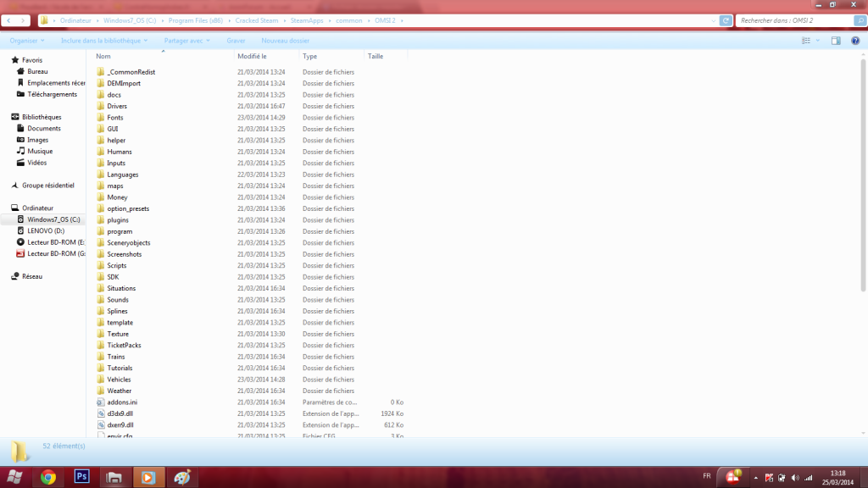The width and height of the screenshot is (868, 488).
Task: Select Groupe résidentiel in sidebar
Action: 47,186
